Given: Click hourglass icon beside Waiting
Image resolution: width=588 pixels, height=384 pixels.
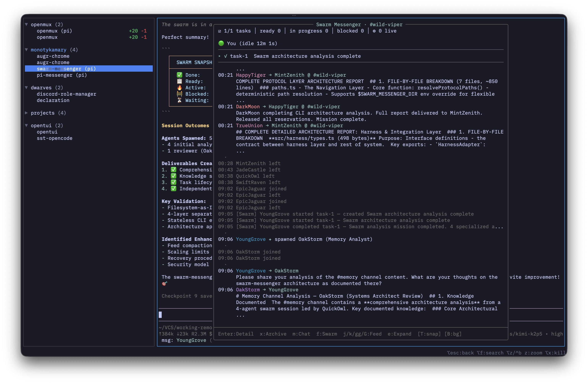Looking at the screenshot, I should [x=179, y=100].
